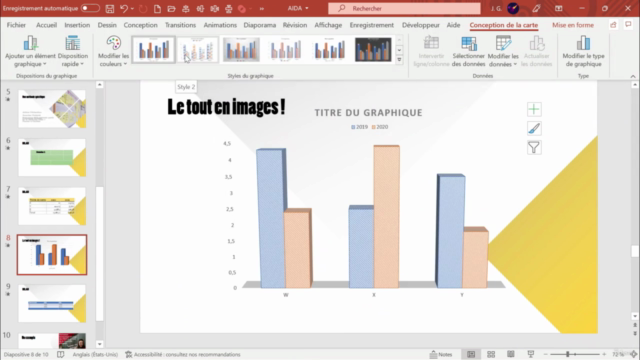Click the chart styles paintbrush button
This screenshot has width=640, height=360.
[x=534, y=129]
